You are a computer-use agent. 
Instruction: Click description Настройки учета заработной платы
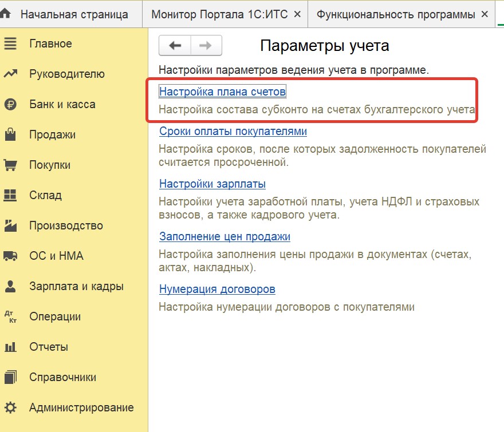(319, 208)
